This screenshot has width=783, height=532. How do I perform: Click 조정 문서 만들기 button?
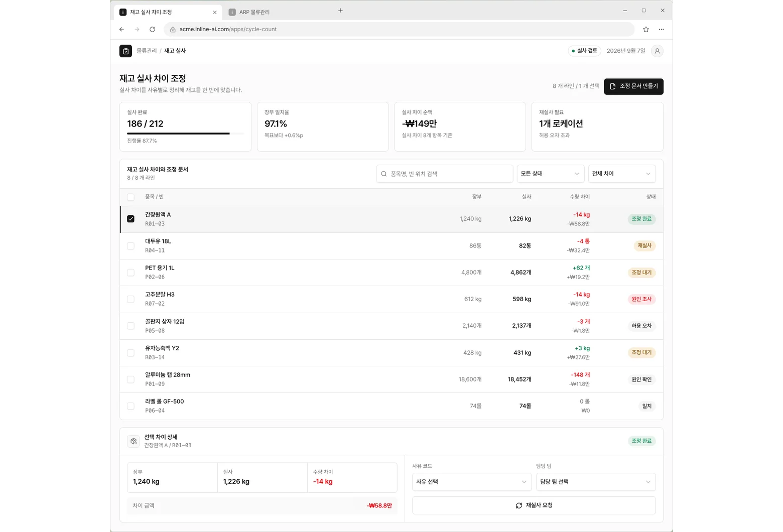tap(633, 86)
